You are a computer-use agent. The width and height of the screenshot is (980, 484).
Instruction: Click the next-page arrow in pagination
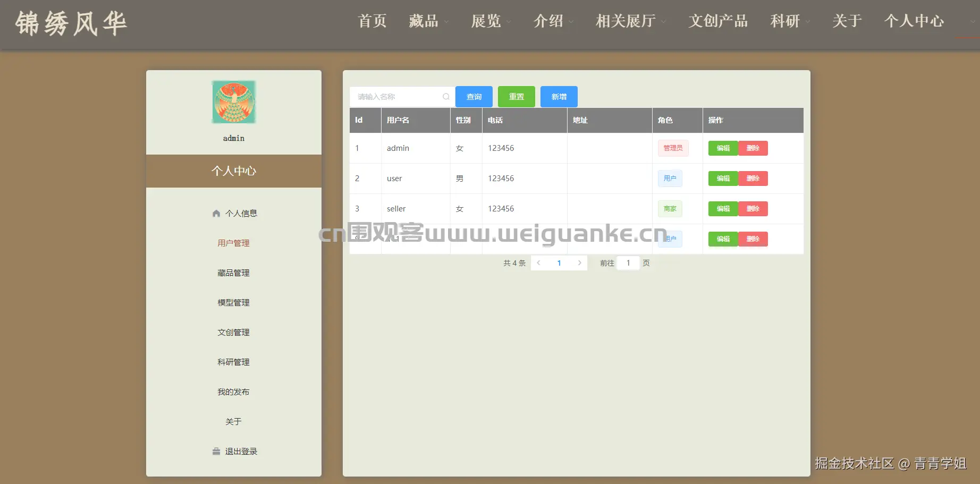click(x=579, y=262)
